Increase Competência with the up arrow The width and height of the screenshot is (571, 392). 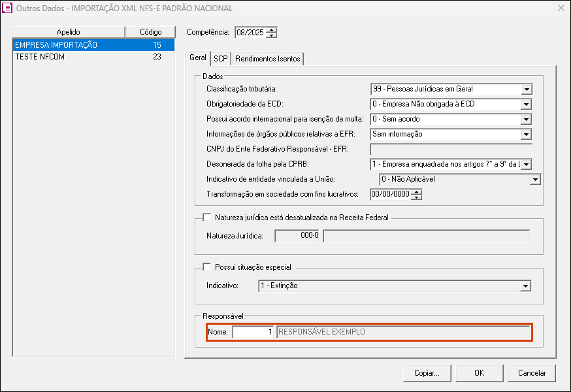(271, 30)
